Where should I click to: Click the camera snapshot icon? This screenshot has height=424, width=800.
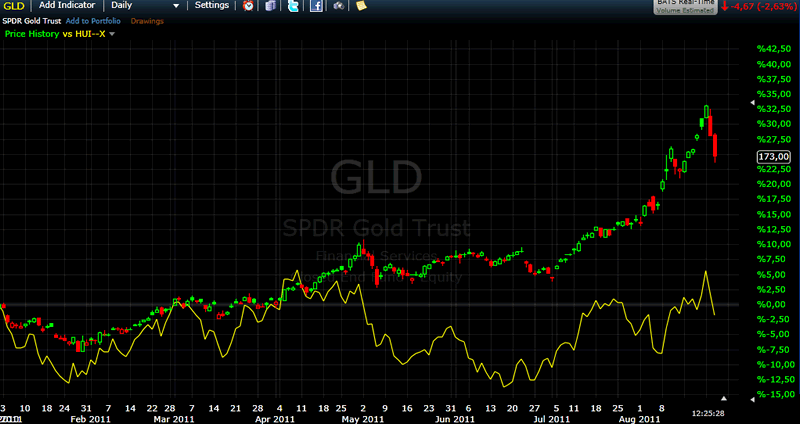tap(339, 6)
